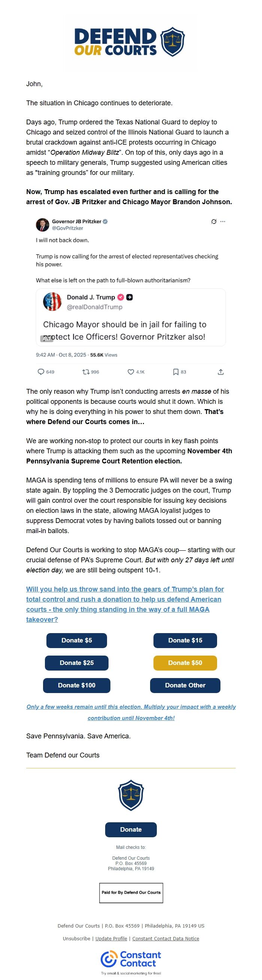Click the Unsubscribe footer link
The width and height of the screenshot is (262, 980).
tap(76, 938)
